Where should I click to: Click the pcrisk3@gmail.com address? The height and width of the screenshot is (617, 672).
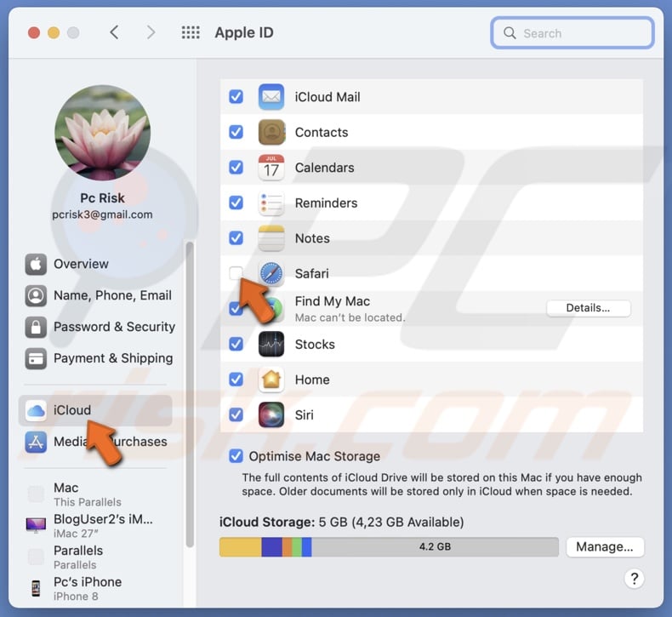pos(102,214)
